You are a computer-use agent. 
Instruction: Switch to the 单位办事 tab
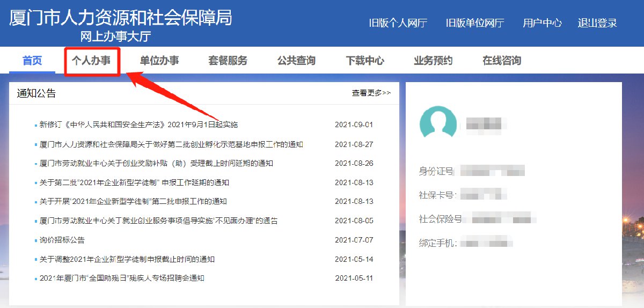click(159, 61)
